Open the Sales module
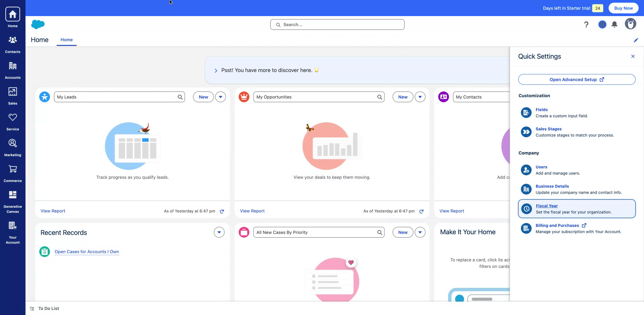Screen dimensions: 644x315 click(x=12, y=95)
